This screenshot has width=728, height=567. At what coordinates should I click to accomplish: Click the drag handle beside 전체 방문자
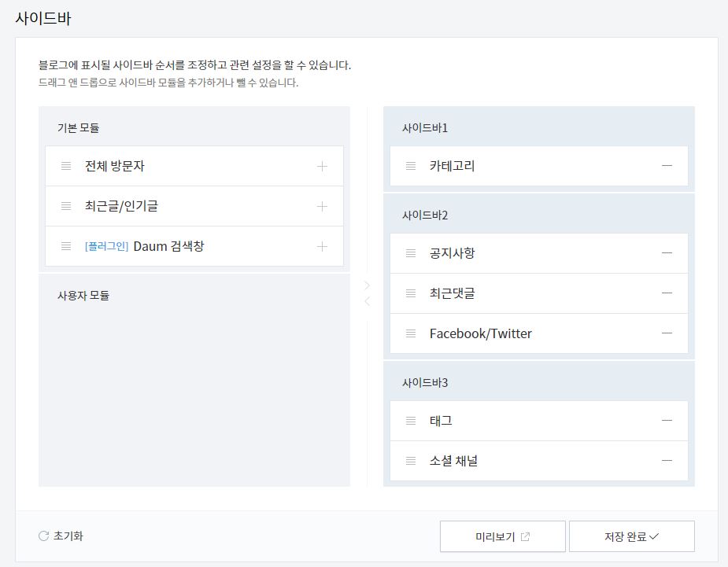pyautogui.click(x=66, y=166)
